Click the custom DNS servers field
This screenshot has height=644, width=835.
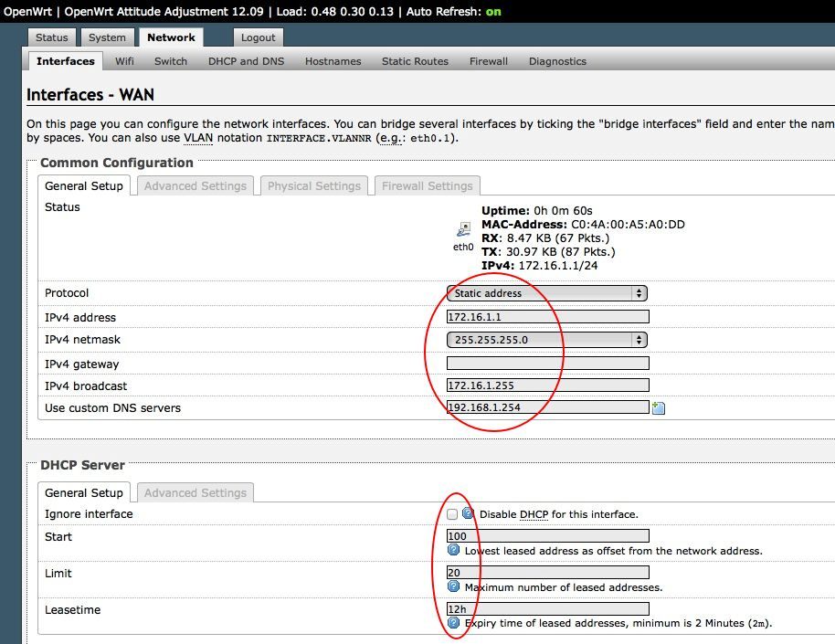[547, 407]
